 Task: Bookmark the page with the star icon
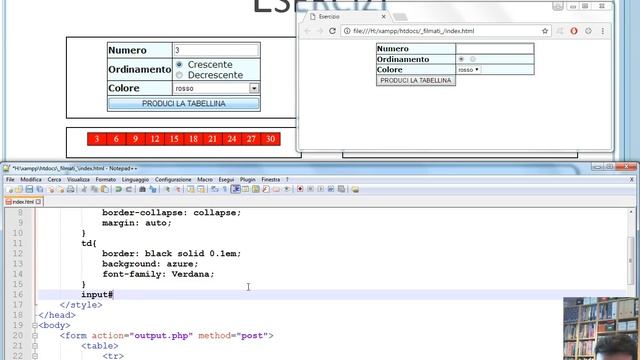tap(544, 31)
